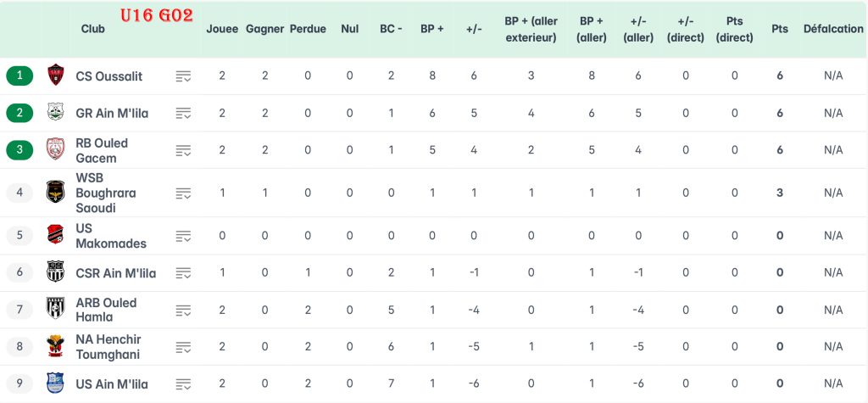Click the RB Ouled Gacem team logo
Viewport: 868px width, 403px height.
[56, 150]
